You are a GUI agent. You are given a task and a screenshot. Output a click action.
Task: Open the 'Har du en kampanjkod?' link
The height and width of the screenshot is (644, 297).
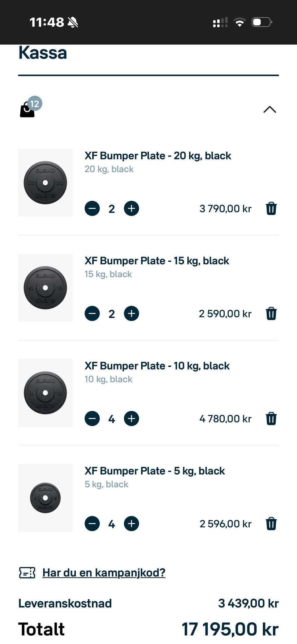[104, 573]
